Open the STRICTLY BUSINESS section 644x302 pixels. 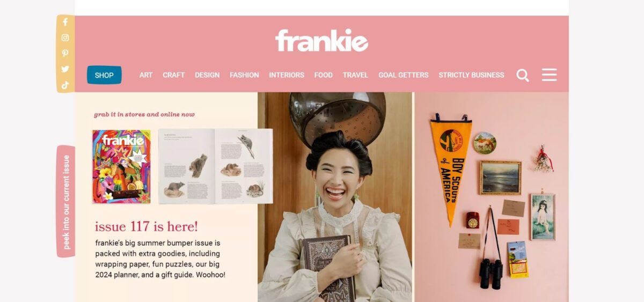tap(471, 75)
